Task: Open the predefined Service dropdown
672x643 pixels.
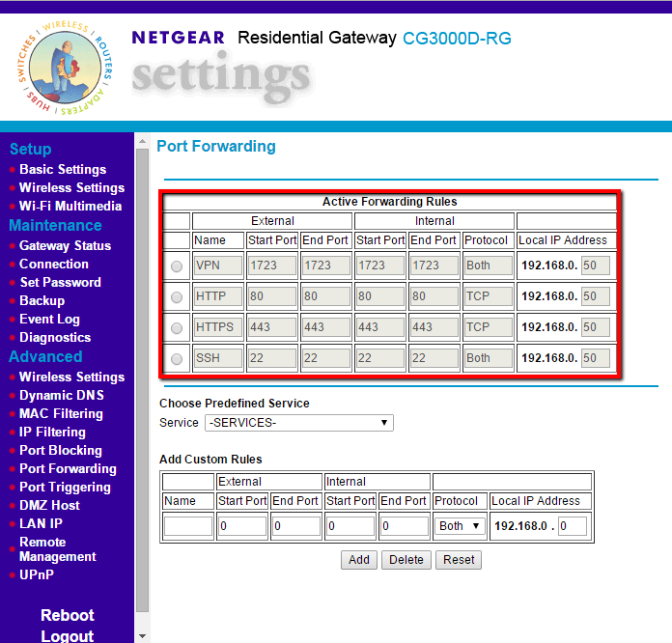Action: coord(298,423)
